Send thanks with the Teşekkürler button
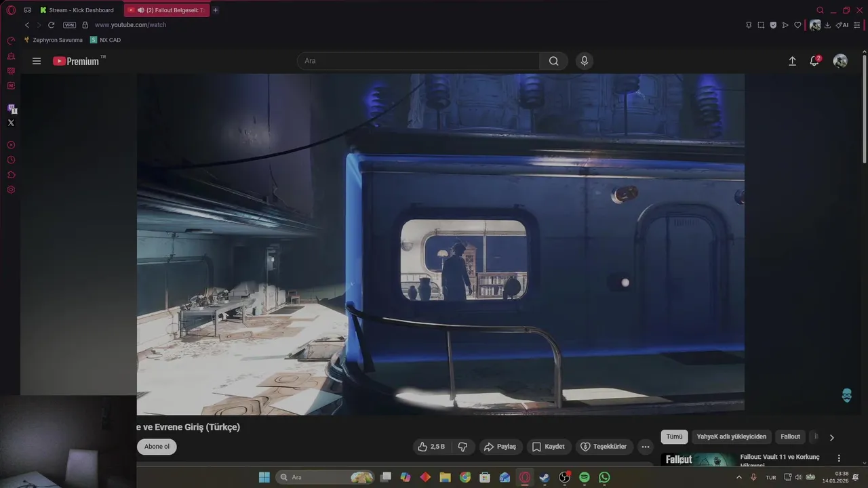The width and height of the screenshot is (868, 488). coord(604,447)
